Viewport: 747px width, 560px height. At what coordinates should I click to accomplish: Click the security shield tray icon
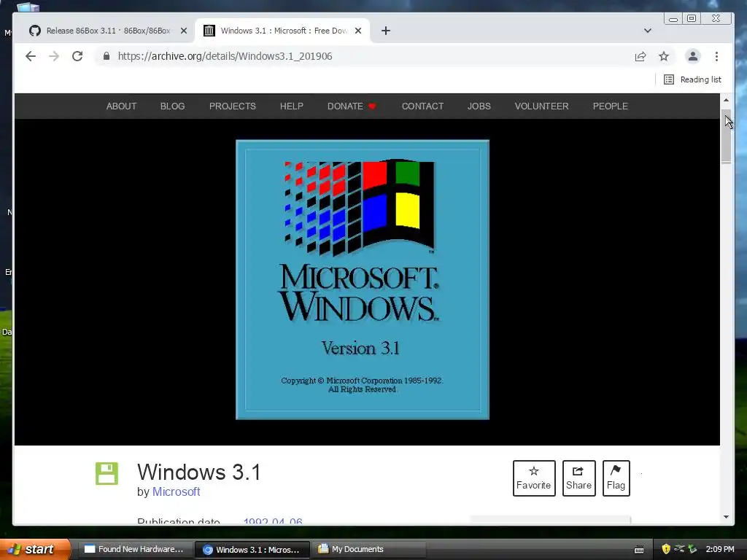pos(666,549)
